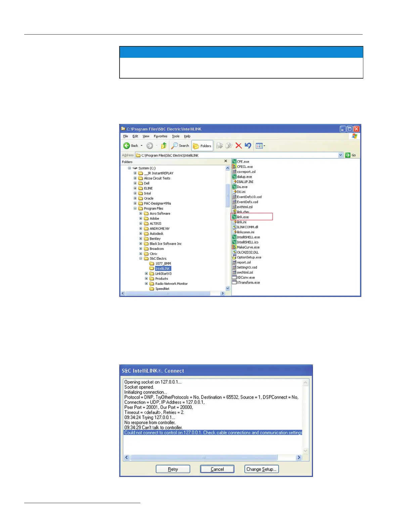Open the Edit menu
The height and width of the screenshot is (532, 411).
(x=135, y=136)
